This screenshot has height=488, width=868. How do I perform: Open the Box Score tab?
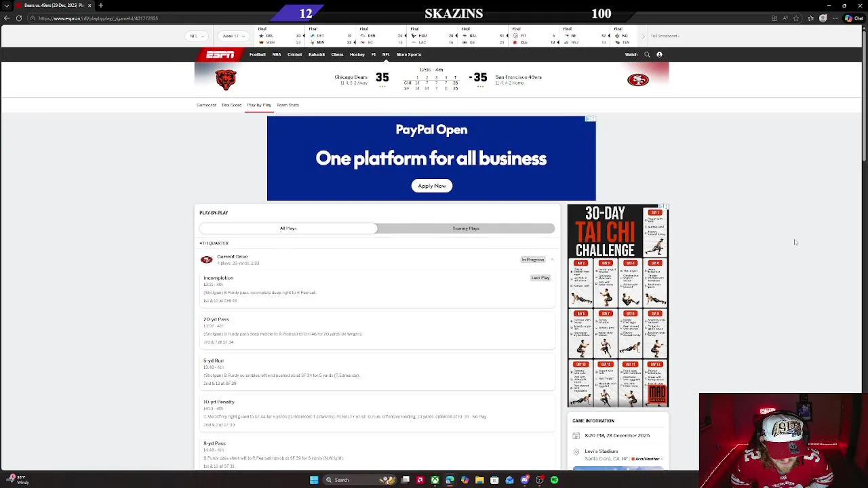tap(231, 105)
